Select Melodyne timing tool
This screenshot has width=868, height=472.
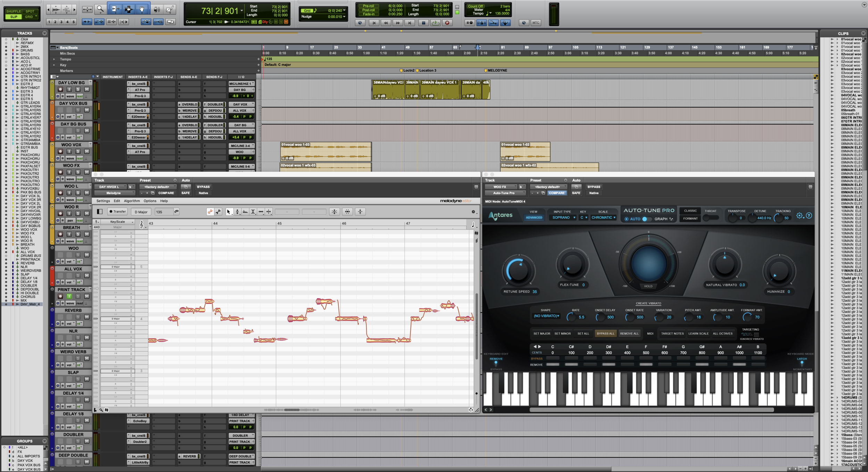click(x=261, y=212)
